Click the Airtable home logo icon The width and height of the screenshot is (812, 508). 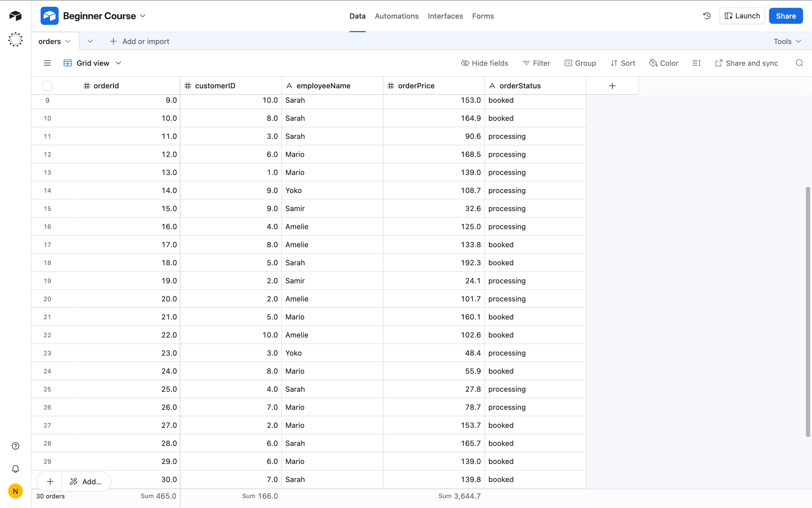click(16, 16)
